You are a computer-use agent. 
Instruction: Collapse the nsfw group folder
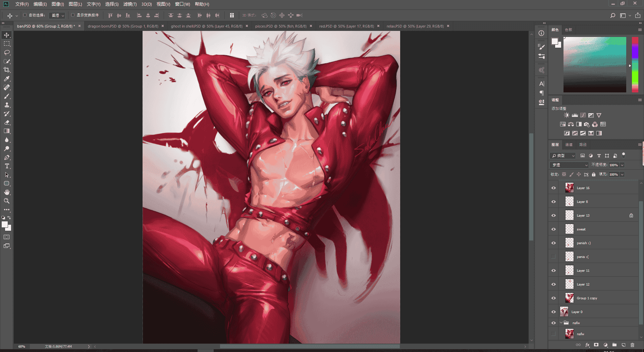point(561,323)
